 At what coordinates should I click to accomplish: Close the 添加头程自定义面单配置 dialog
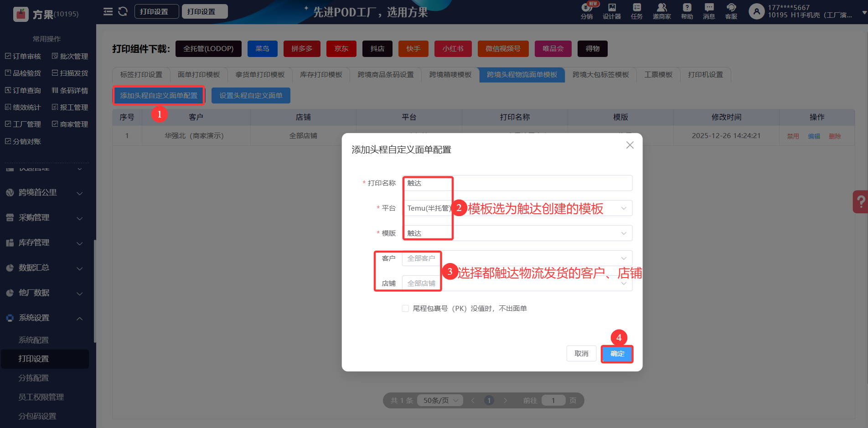tap(630, 145)
